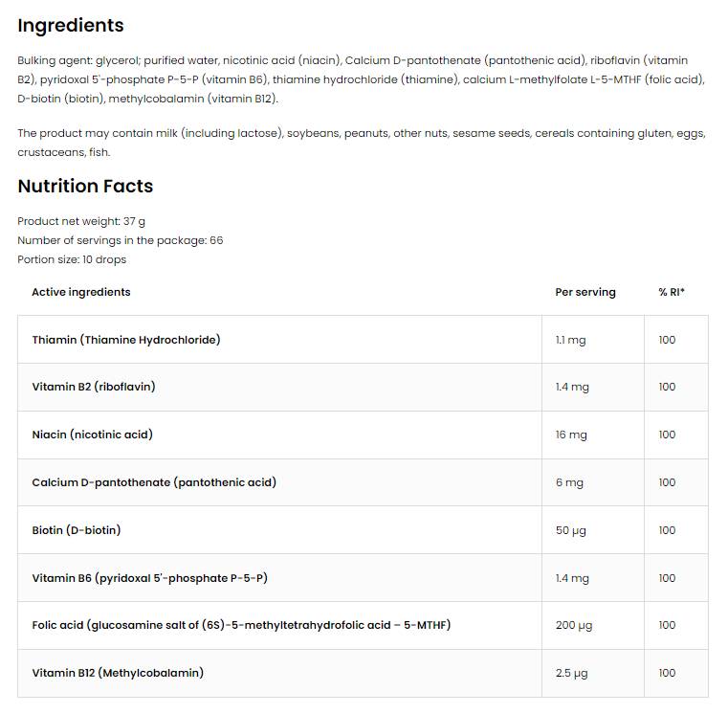Select the Thiamin (Thiamine Hydrochloride) row label
The image size is (728, 714).
[x=126, y=340]
